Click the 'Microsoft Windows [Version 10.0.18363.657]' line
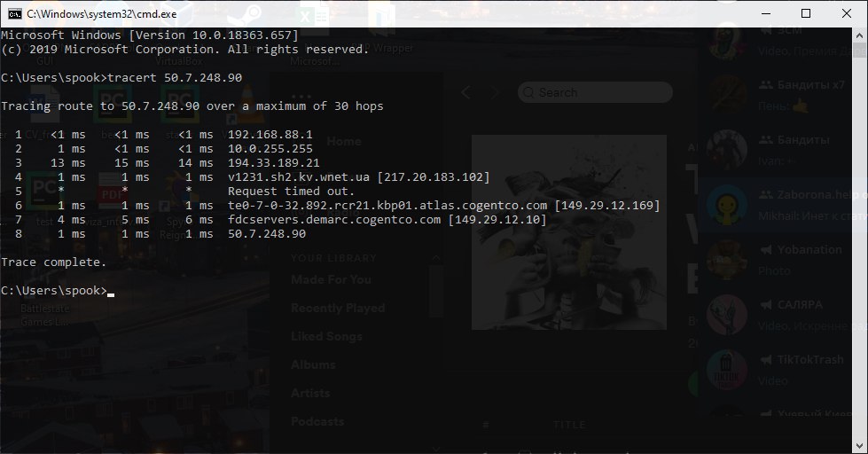Screen dimensions: 868x454 point(150,35)
